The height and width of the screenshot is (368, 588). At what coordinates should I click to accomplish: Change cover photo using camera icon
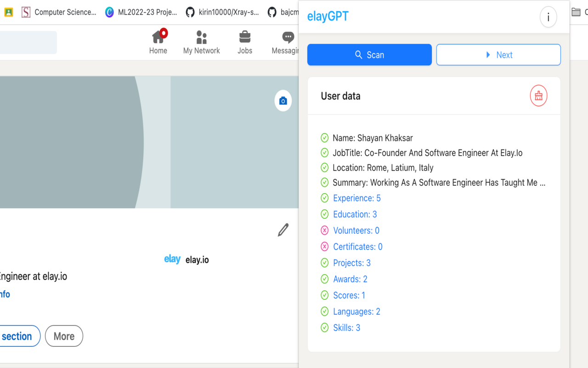(283, 101)
